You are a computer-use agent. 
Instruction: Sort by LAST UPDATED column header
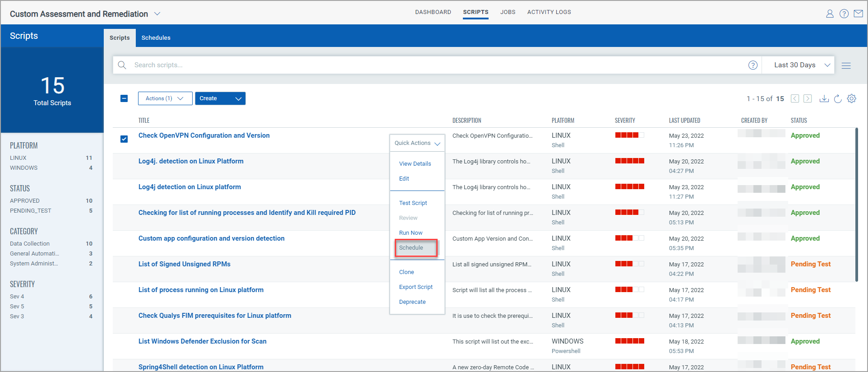[x=684, y=121]
